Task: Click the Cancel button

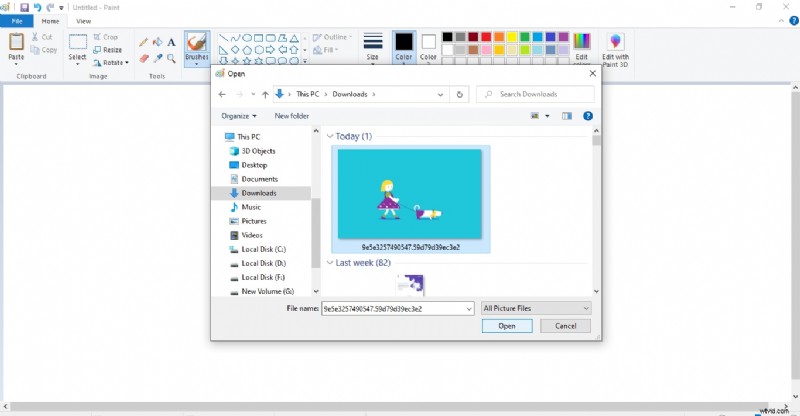Action: pyautogui.click(x=565, y=326)
